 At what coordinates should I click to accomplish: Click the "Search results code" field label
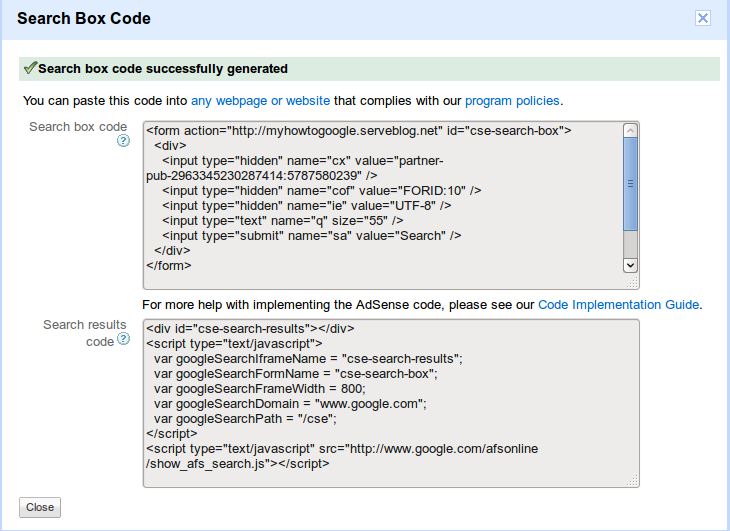(x=85, y=325)
